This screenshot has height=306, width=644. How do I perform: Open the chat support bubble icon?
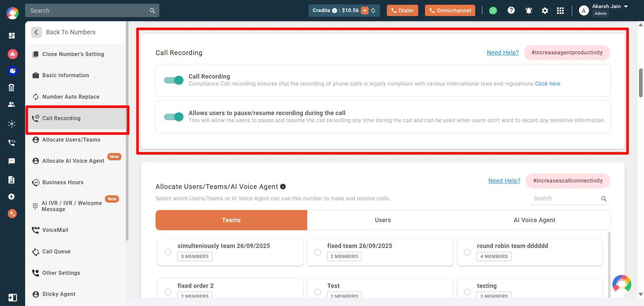(622, 284)
